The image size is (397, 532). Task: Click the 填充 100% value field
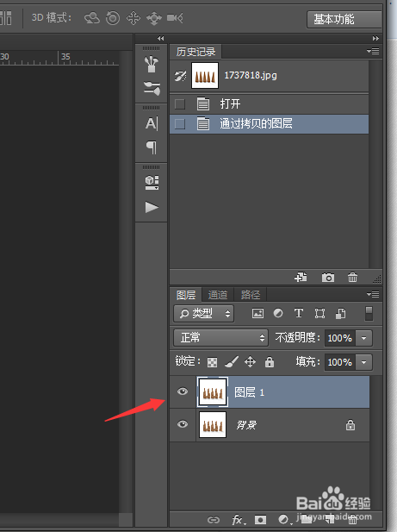tap(340, 362)
